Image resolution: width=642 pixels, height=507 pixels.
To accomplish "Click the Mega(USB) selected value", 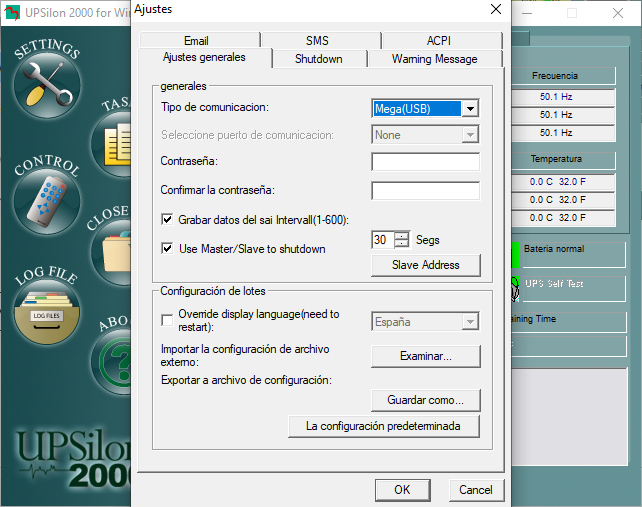I will tap(417, 109).
